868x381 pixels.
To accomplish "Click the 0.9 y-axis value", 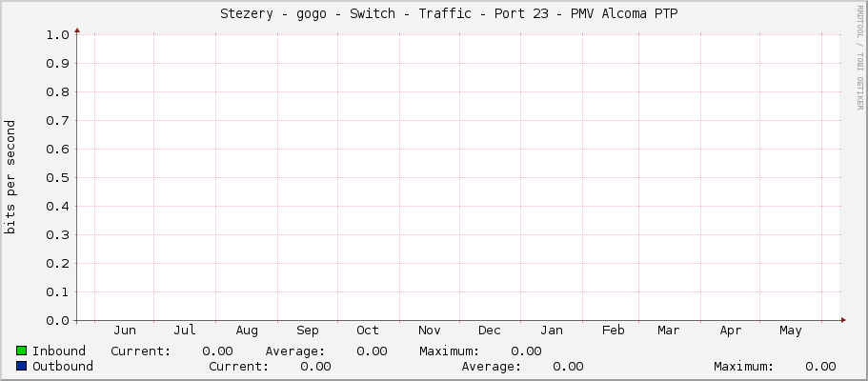I will pyautogui.click(x=57, y=64).
